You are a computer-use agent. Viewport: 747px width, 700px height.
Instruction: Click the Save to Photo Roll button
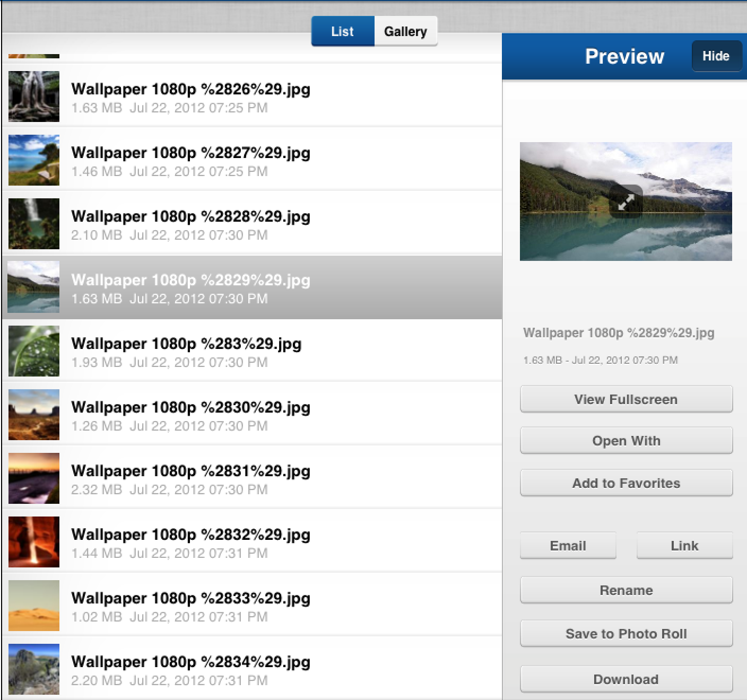(626, 634)
